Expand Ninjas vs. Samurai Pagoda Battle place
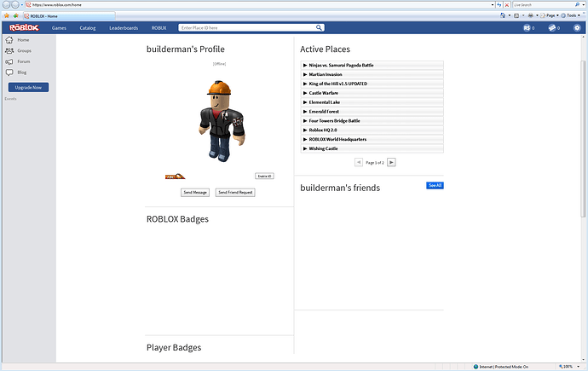The width and height of the screenshot is (588, 371). 372,66
